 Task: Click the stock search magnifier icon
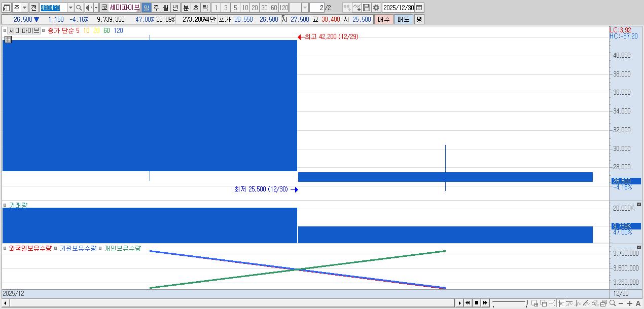click(x=79, y=8)
